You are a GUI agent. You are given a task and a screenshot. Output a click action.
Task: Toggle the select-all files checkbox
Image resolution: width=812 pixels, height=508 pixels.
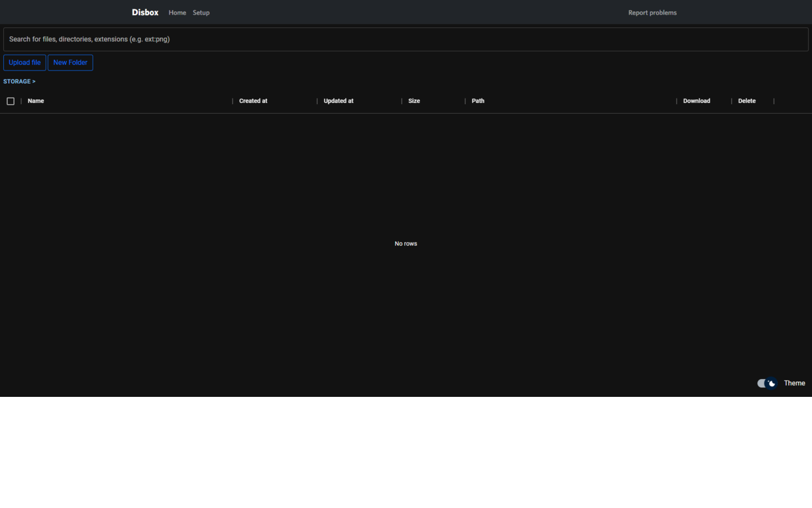coord(10,101)
